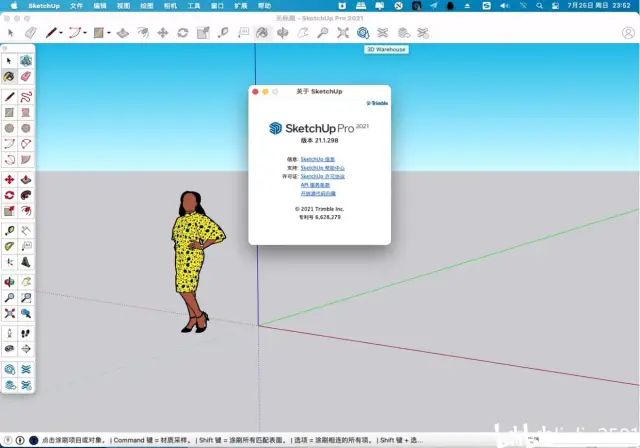Click the Select arrow in top toolbar
Screen dimensions: 640x448
point(11,33)
